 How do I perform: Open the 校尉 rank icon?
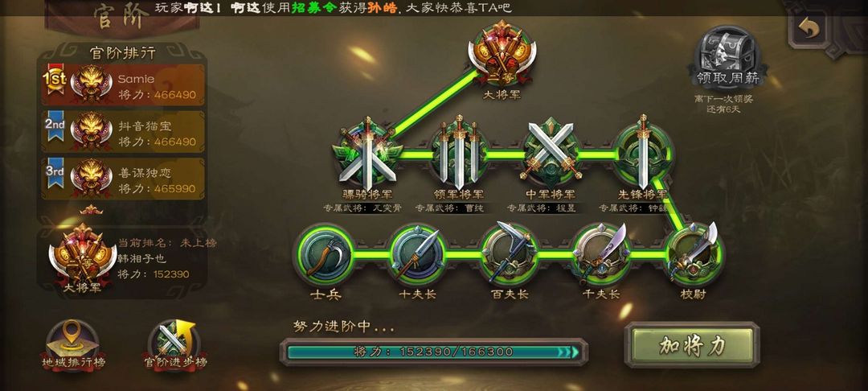coord(693,255)
